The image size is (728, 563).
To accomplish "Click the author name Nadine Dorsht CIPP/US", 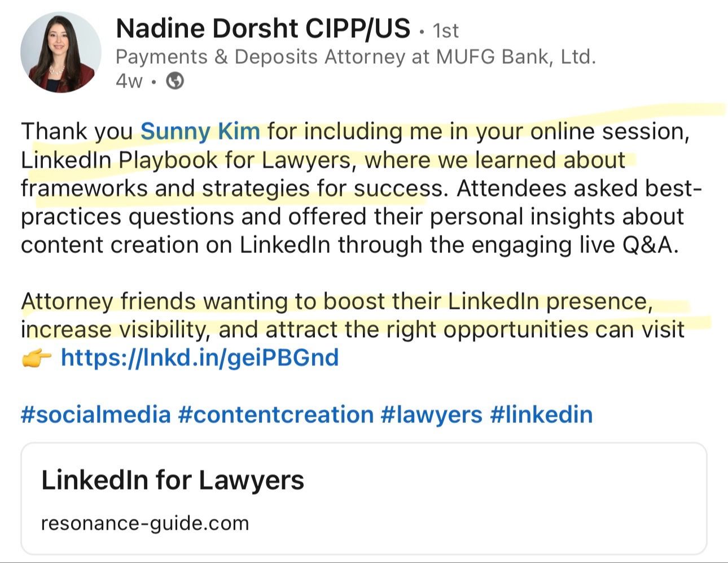I will pyautogui.click(x=262, y=28).
